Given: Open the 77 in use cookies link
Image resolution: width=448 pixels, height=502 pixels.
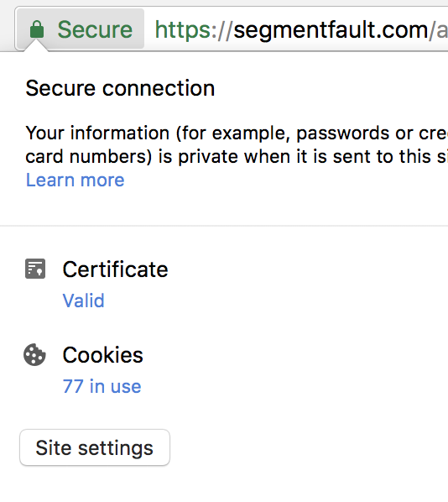Looking at the screenshot, I should tap(102, 386).
